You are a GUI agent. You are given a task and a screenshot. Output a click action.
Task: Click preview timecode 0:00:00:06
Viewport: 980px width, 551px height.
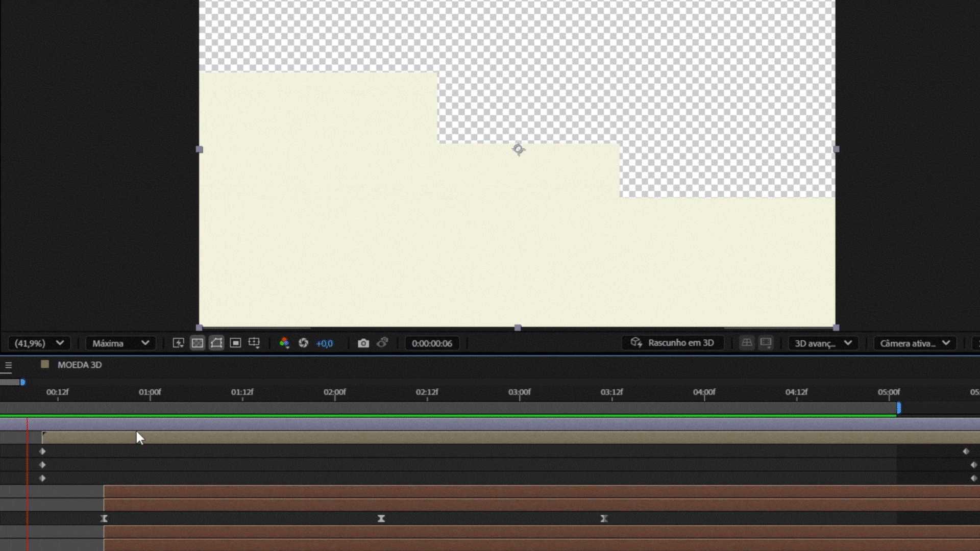[432, 343]
